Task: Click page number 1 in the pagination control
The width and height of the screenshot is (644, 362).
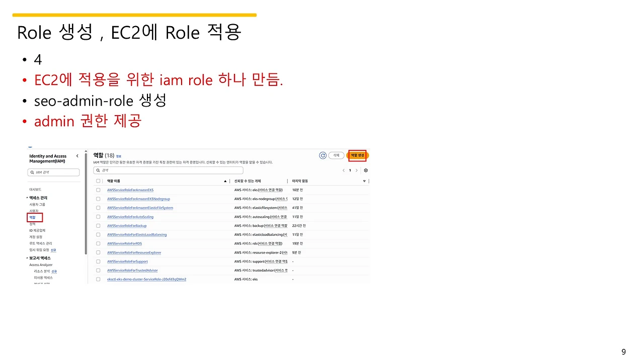Action: (350, 170)
